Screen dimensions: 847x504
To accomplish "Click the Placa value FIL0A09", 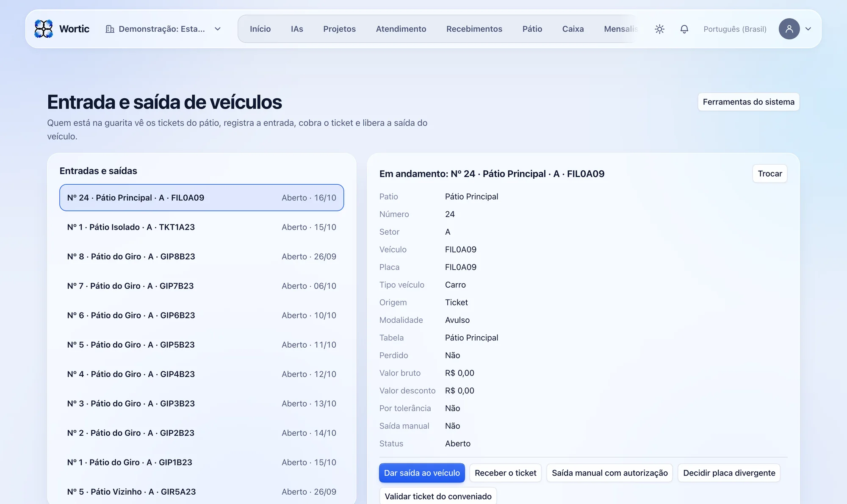I will tap(460, 267).
